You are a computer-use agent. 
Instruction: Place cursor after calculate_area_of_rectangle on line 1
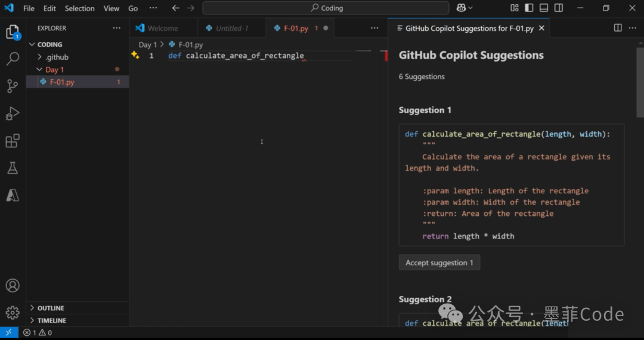click(304, 55)
